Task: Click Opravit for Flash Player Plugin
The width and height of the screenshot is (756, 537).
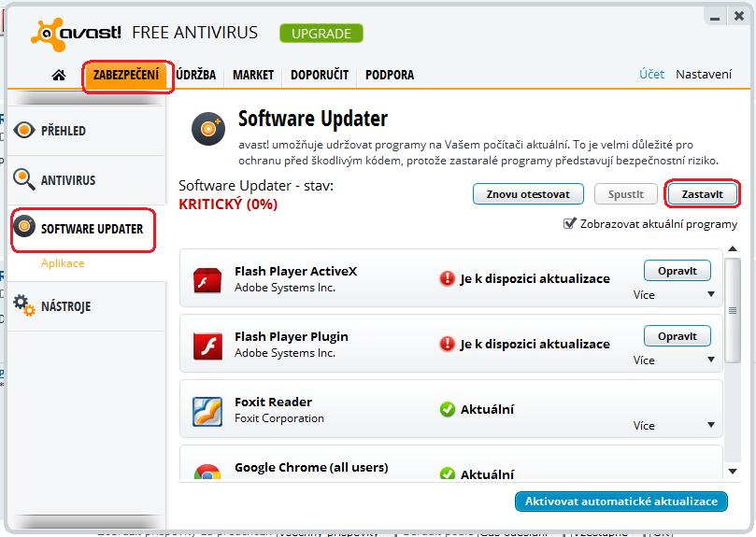Action: [678, 336]
